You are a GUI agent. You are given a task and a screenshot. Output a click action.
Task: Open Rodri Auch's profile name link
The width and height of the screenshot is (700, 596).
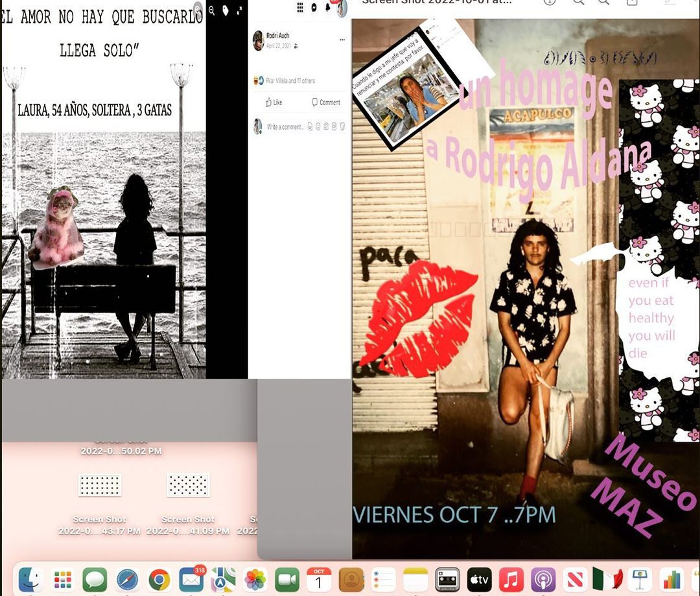(277, 36)
